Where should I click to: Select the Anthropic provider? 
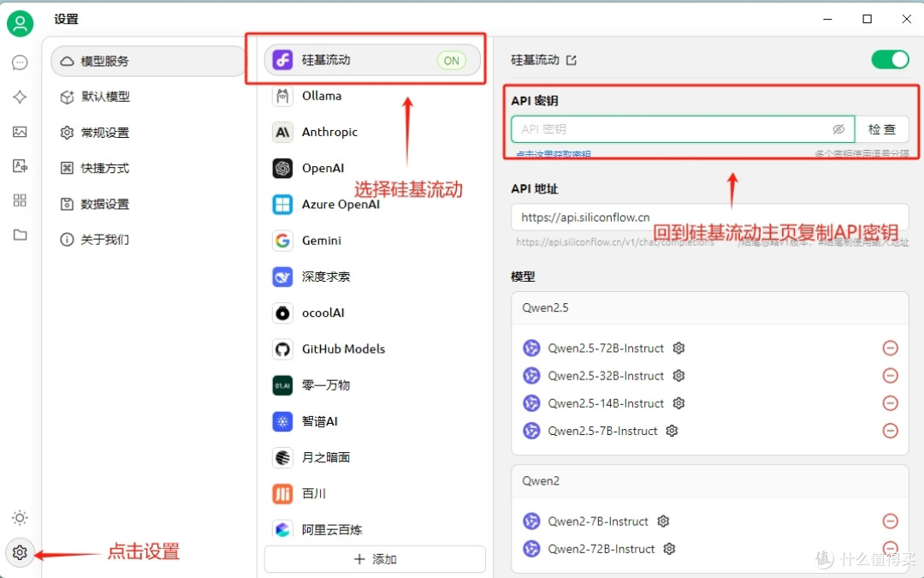(372, 132)
